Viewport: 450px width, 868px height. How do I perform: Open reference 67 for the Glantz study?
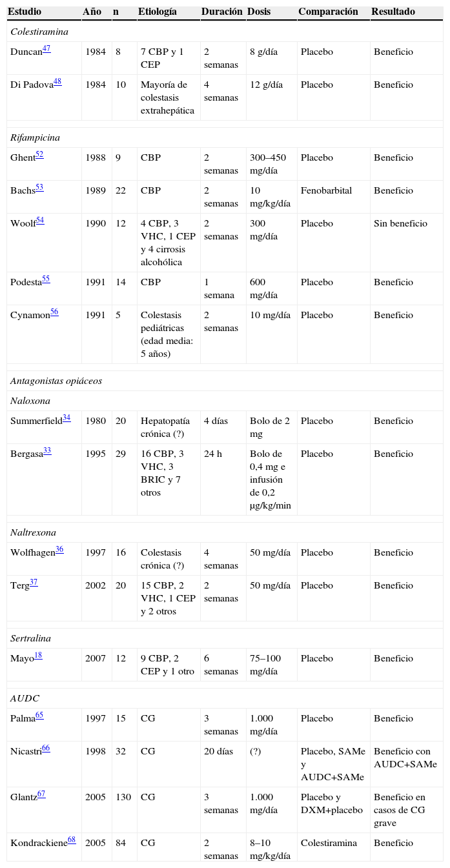coord(41,793)
